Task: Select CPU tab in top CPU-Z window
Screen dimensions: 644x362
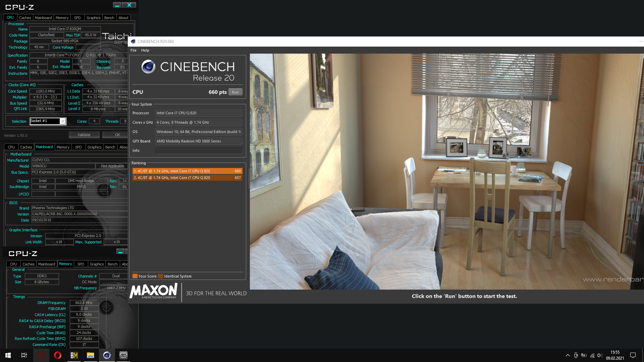Action: point(10,17)
